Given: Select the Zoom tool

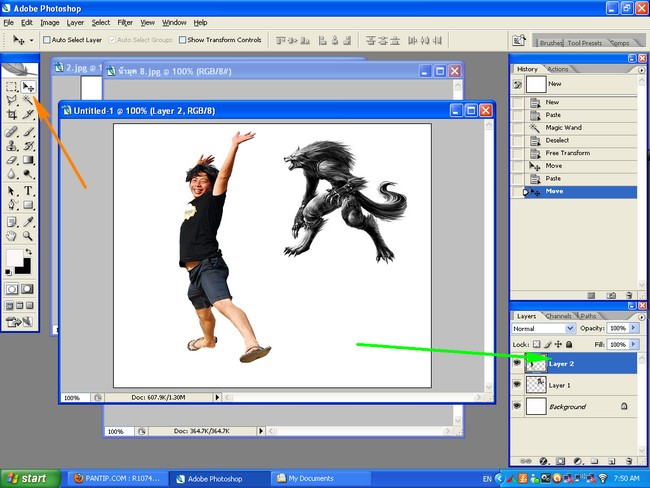Looking at the screenshot, I should click(28, 236).
